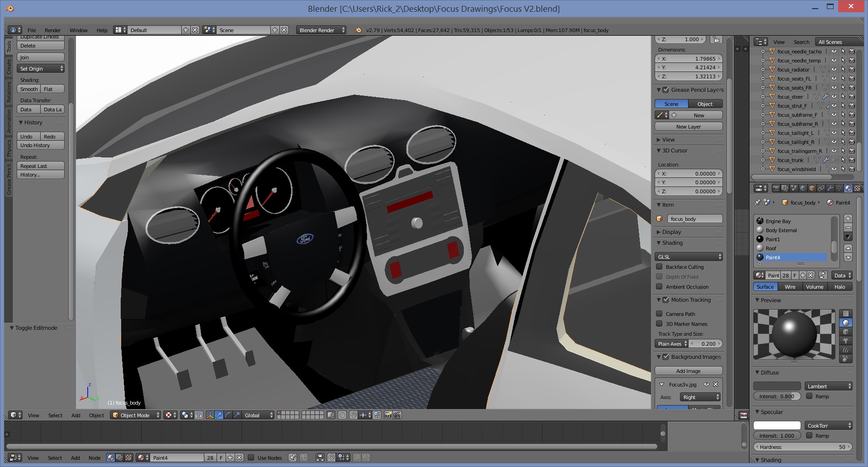Click OpenGL render animation clapper icon
The image size is (868, 467).
[x=397, y=415]
